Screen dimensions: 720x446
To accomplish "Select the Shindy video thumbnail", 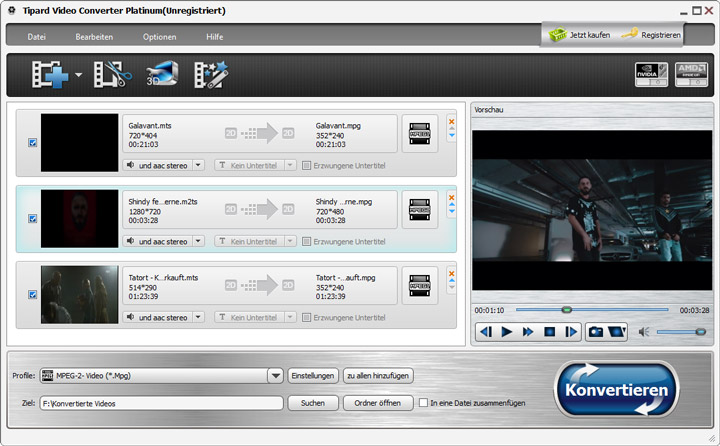I will point(79,219).
